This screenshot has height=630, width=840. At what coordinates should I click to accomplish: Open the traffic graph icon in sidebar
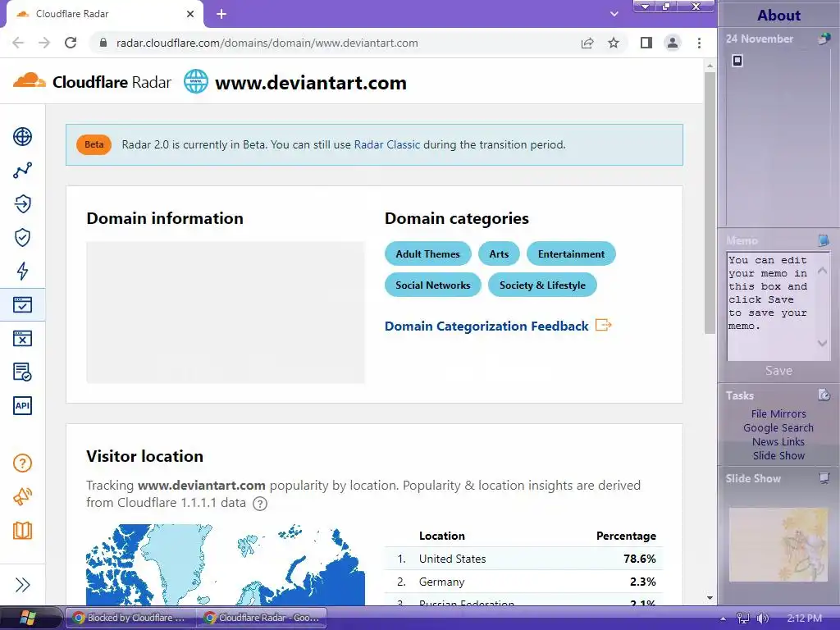pyautogui.click(x=22, y=171)
